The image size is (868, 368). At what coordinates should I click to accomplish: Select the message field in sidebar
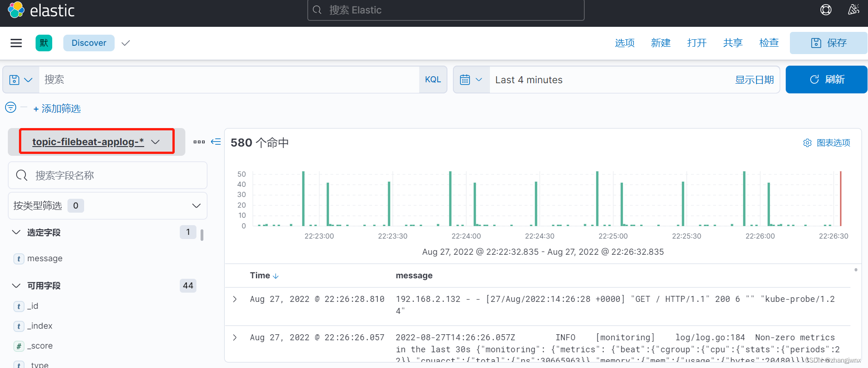[45, 259]
